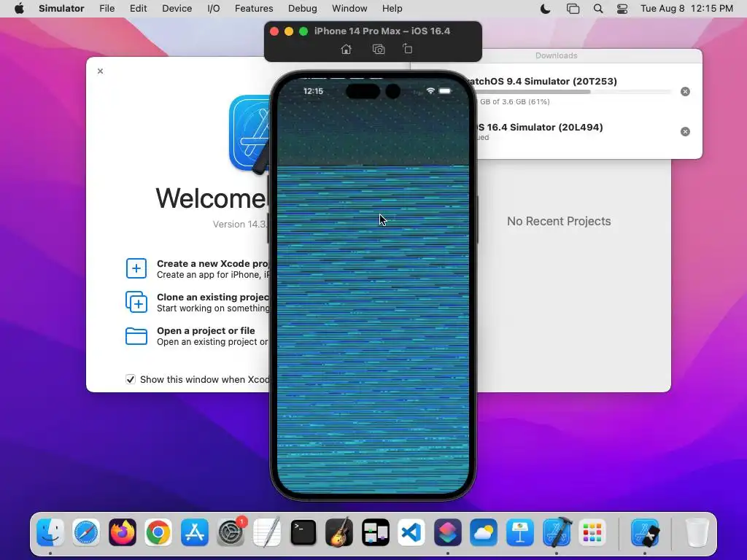
Task: Rotate the simulated device using the rotate icon
Action: tap(407, 49)
